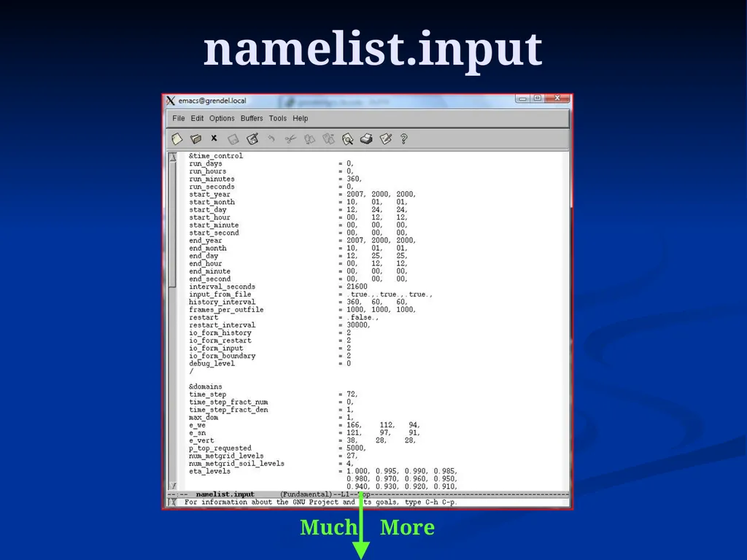Viewport: 747px width, 560px height.
Task: Click the emacs@grendel.local window title
Action: click(x=212, y=101)
